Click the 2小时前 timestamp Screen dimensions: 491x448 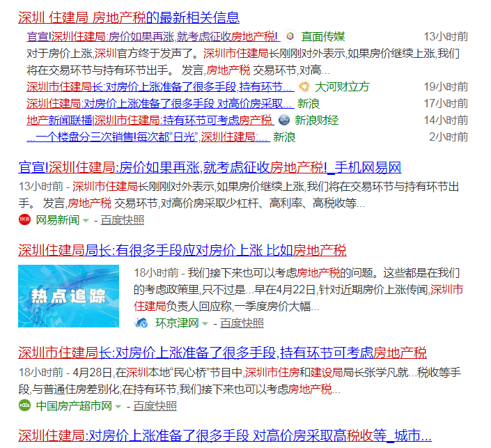[448, 137]
